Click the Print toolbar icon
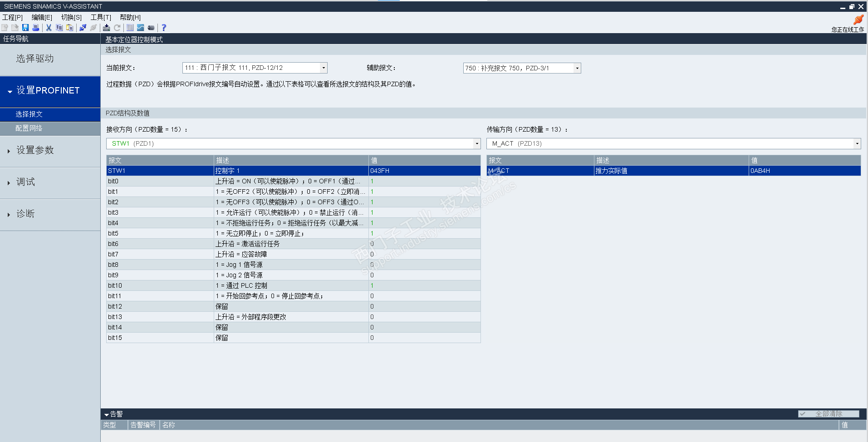 [x=36, y=28]
